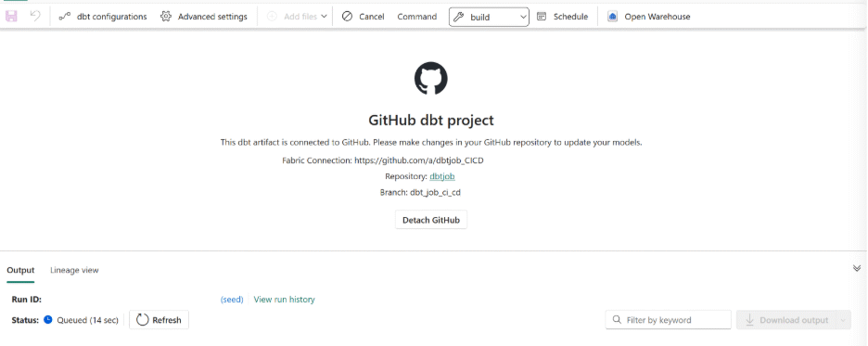Click the Branch: dbt_job_ci_cd text
The height and width of the screenshot is (346, 868).
click(420, 193)
